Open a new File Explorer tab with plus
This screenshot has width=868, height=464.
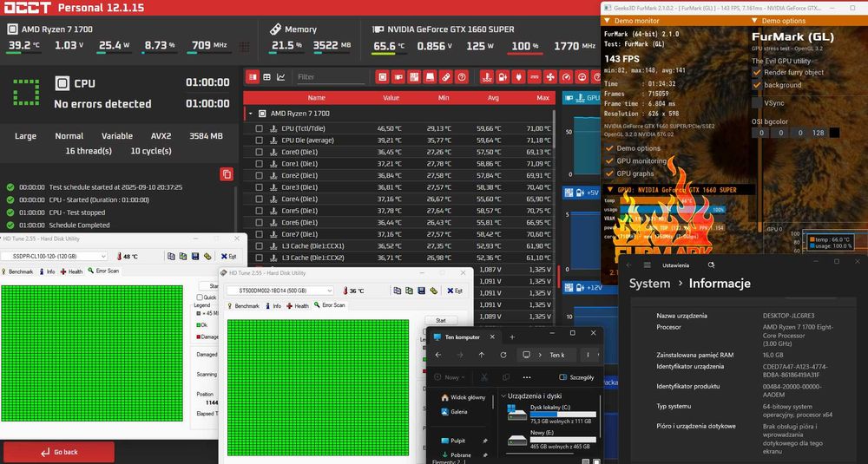pos(512,337)
